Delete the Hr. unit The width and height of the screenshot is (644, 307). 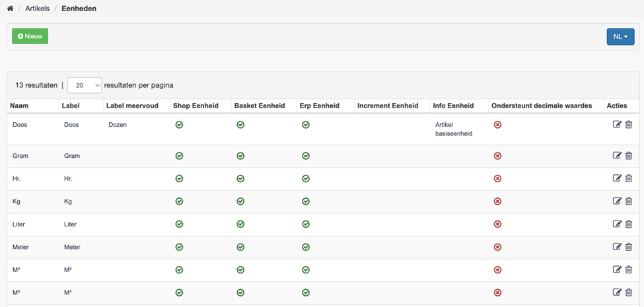[628, 178]
